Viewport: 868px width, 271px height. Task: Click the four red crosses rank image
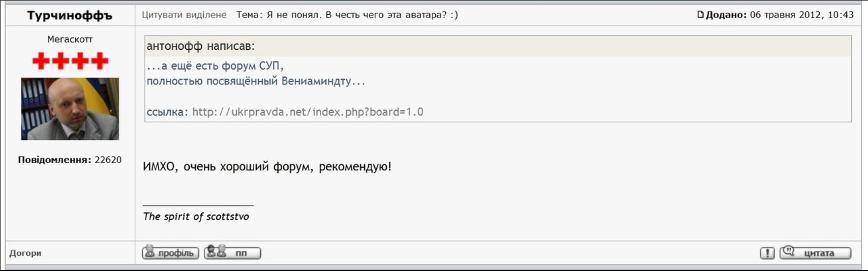click(70, 61)
